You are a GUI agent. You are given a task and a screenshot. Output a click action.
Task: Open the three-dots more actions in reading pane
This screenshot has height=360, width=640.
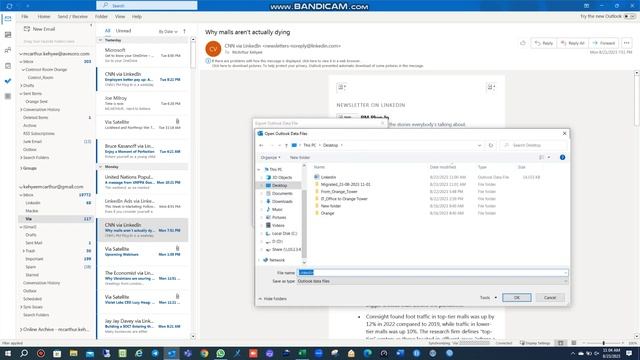627,43
